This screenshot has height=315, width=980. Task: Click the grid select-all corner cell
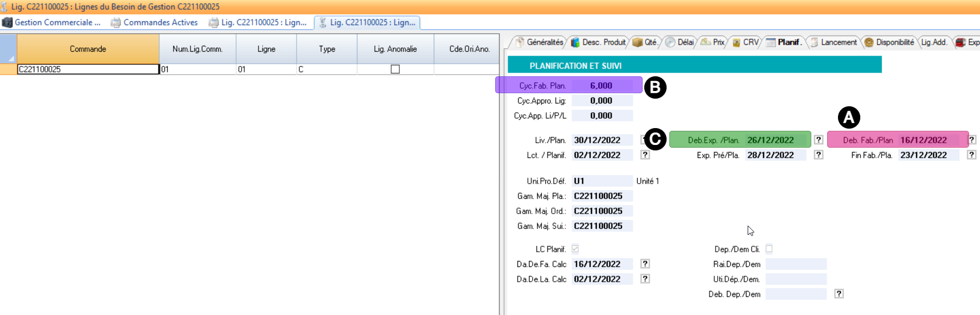[x=8, y=49]
